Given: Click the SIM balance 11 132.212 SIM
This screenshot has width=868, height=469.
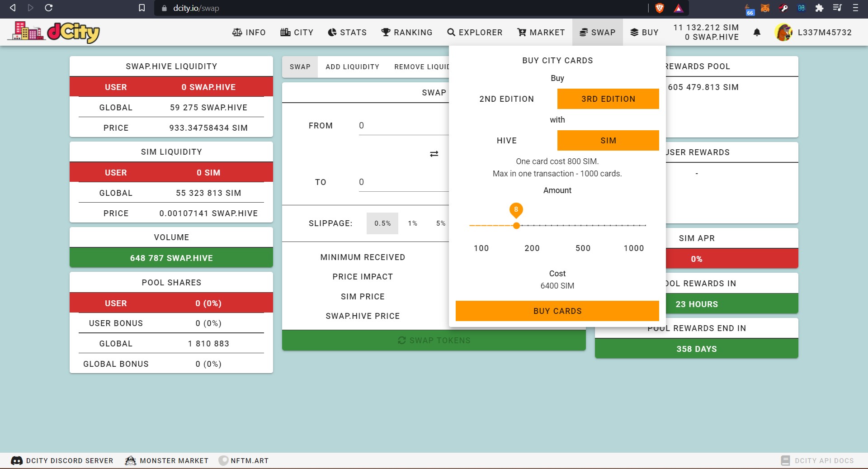Looking at the screenshot, I should tap(706, 27).
